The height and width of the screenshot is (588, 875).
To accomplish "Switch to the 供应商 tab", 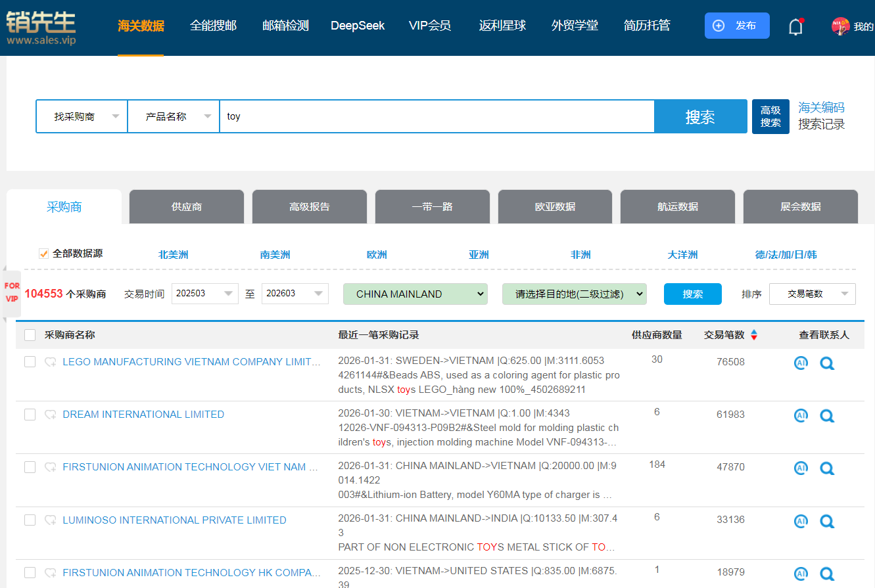I will (x=187, y=206).
